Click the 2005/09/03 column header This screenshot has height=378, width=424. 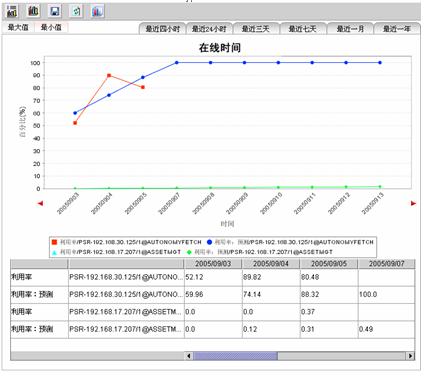pyautogui.click(x=213, y=264)
